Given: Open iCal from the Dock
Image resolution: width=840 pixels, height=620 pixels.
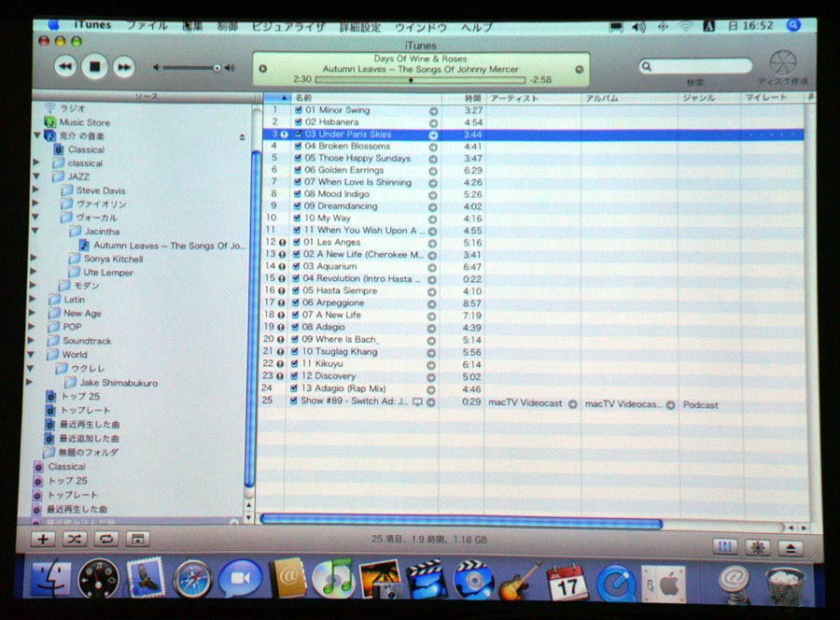Looking at the screenshot, I should click(x=567, y=582).
